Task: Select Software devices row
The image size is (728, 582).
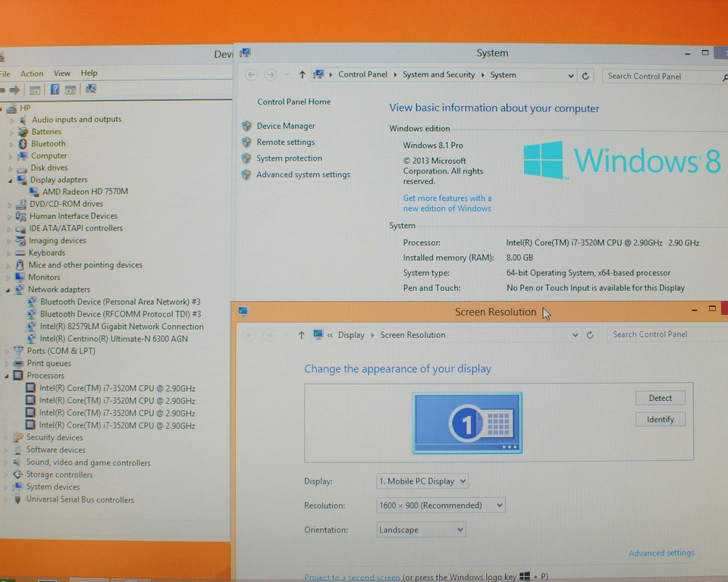Action: 55,449
